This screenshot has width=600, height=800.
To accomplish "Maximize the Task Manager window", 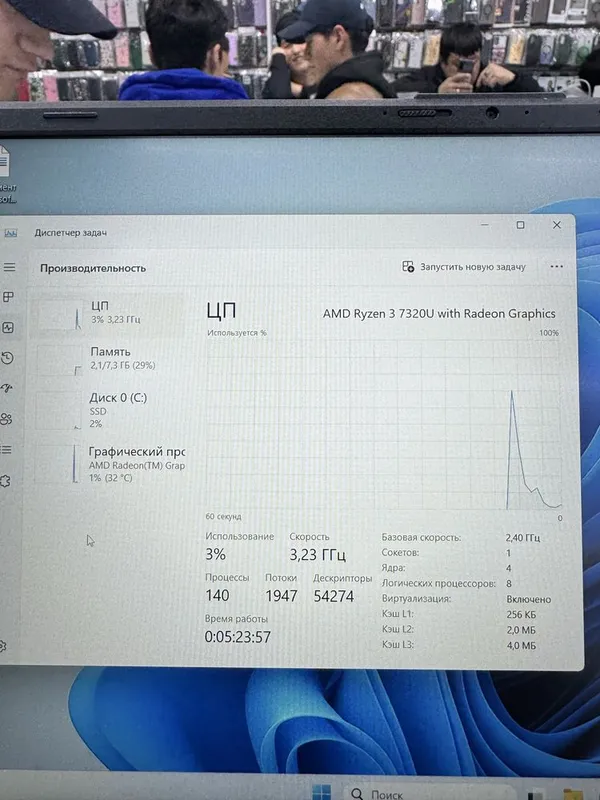I will point(520,225).
